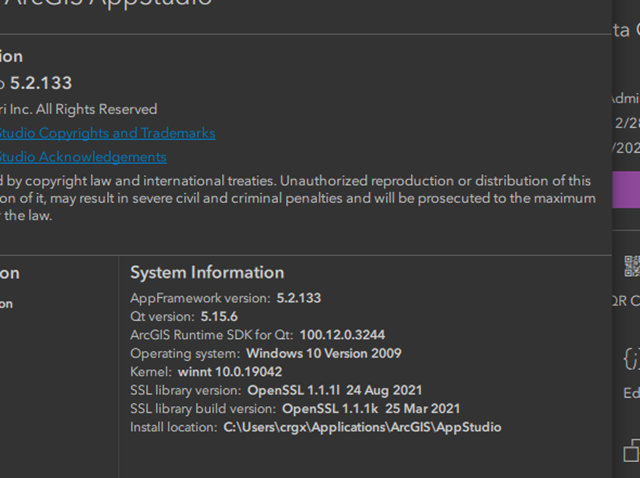Open the Studio Copyrights and Trademarks link

(x=107, y=133)
